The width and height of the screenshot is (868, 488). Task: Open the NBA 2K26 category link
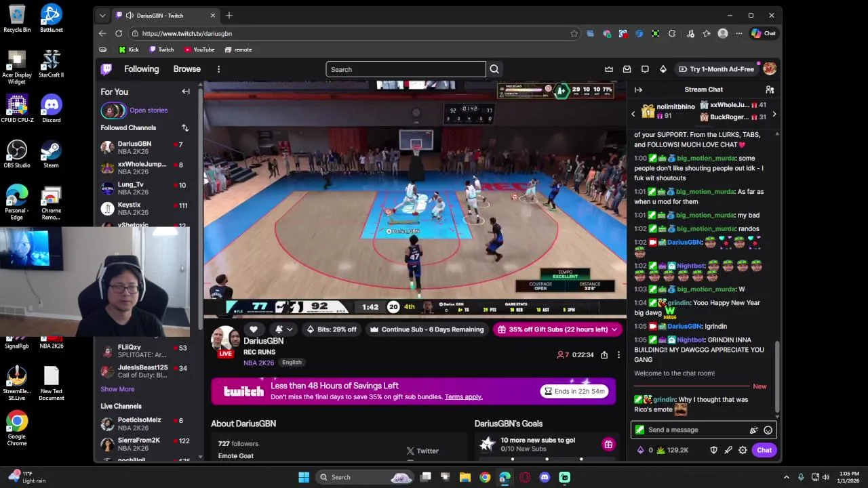(x=258, y=363)
